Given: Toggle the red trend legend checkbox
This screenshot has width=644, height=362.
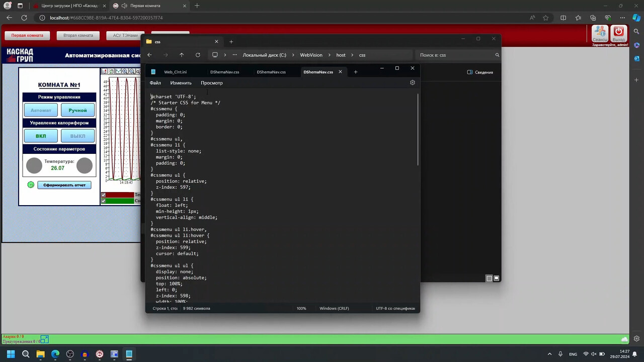Looking at the screenshot, I should 104,195.
